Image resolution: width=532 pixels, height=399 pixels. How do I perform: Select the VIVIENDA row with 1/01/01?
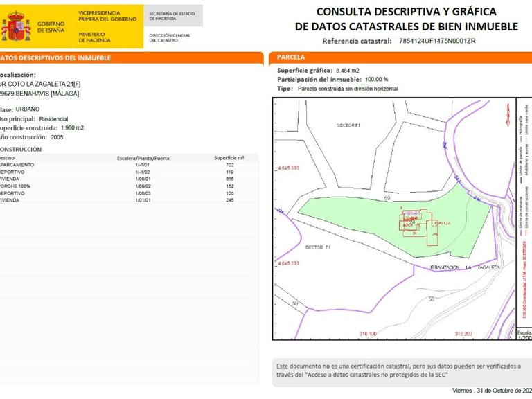click(x=129, y=200)
